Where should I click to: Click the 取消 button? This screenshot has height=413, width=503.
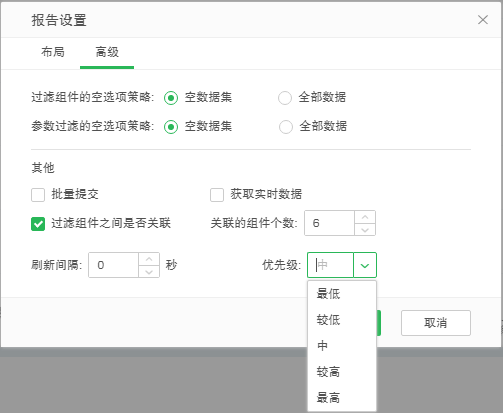(x=436, y=323)
